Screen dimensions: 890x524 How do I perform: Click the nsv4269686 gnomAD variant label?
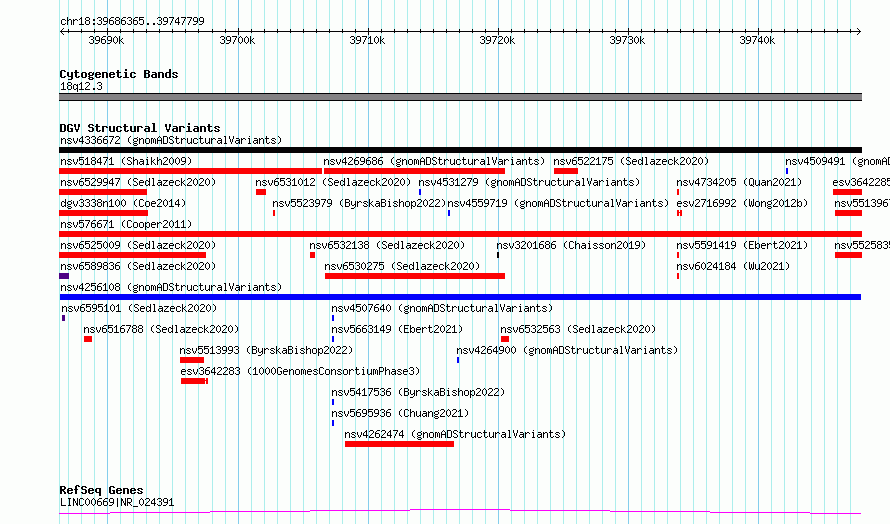coord(434,161)
